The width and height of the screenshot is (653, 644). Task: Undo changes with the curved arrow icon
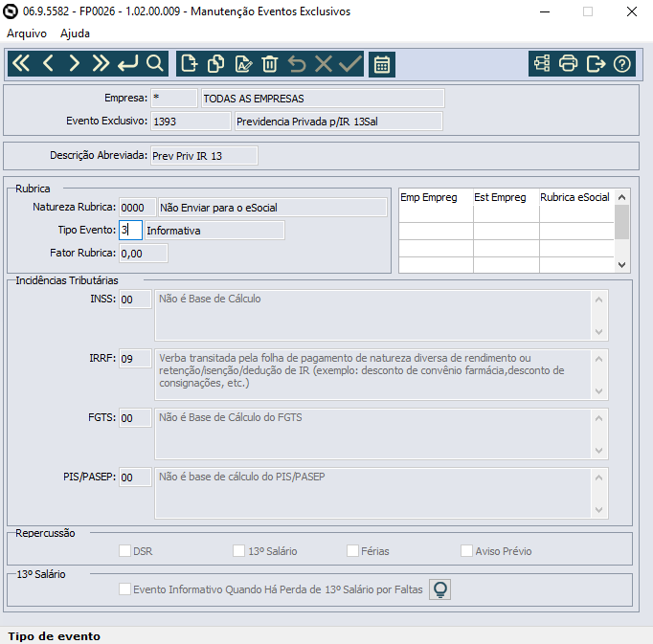pyautogui.click(x=297, y=64)
